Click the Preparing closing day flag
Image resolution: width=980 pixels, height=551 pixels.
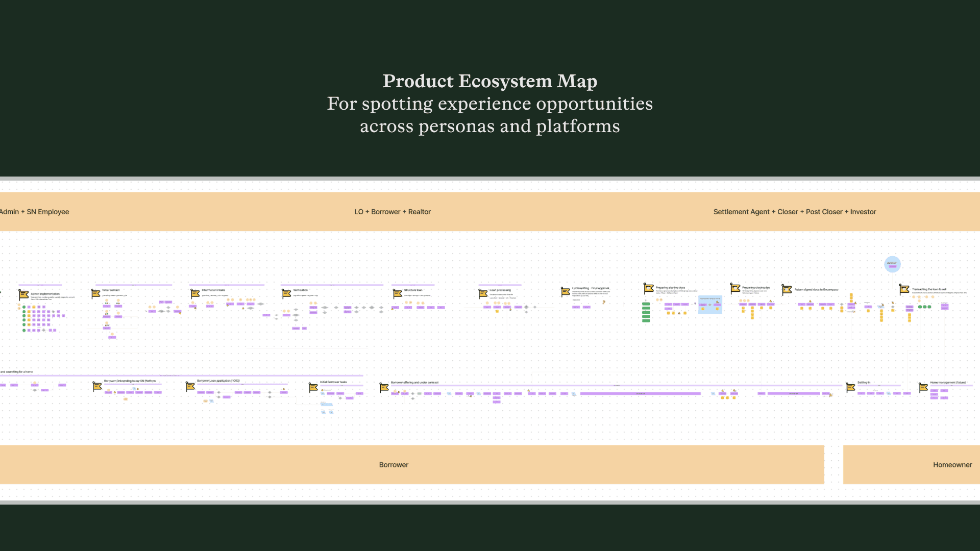click(735, 288)
